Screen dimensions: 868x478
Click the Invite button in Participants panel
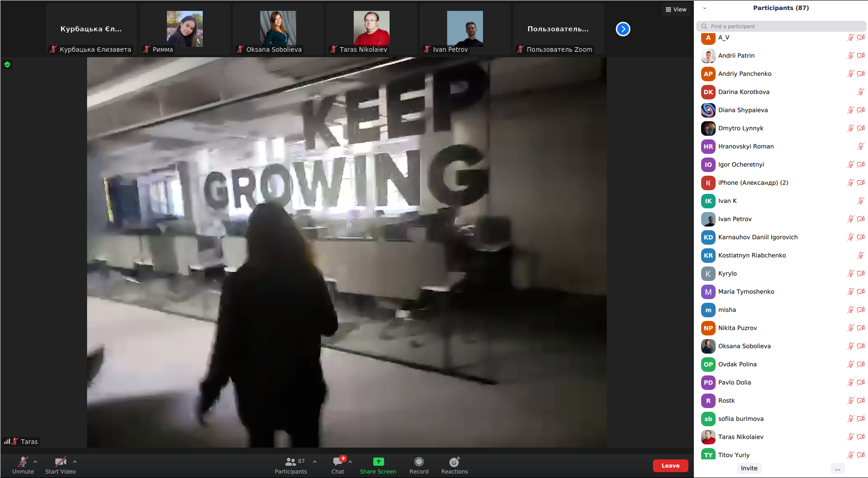pos(749,468)
